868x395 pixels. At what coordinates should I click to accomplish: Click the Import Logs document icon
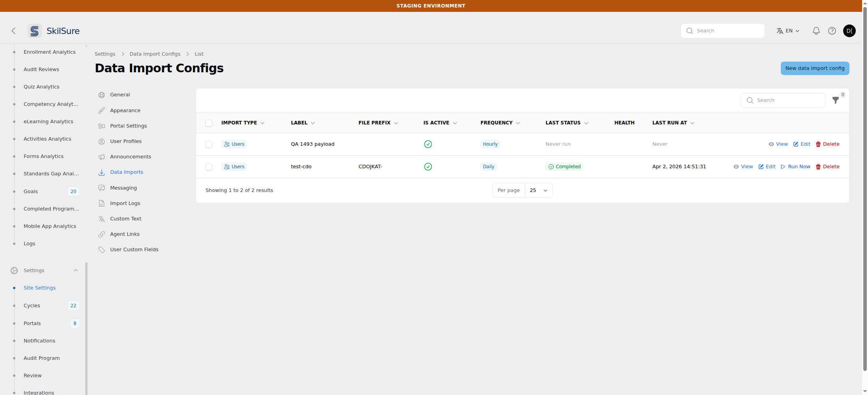coord(102,203)
